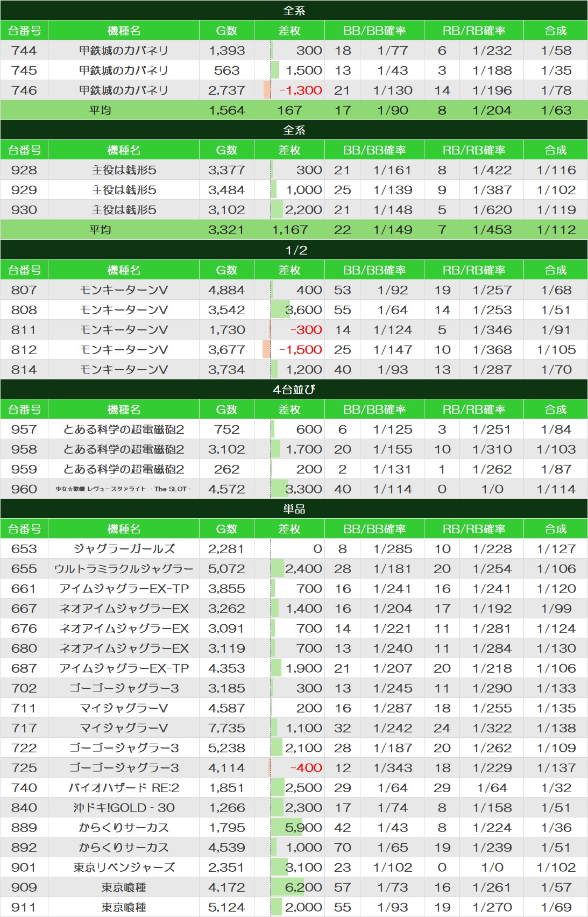This screenshot has height=917, width=588.
Task: Click the レヴュースタァライト machine name in row 960
Action: point(124,489)
